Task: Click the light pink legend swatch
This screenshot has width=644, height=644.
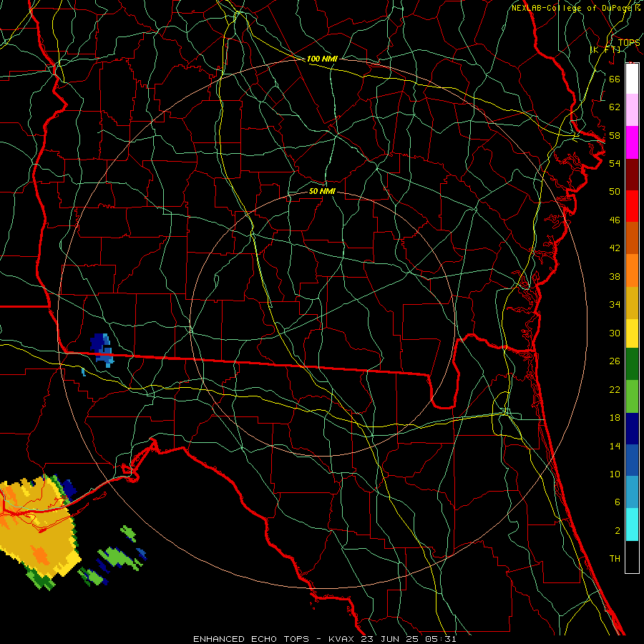Action: [632, 110]
